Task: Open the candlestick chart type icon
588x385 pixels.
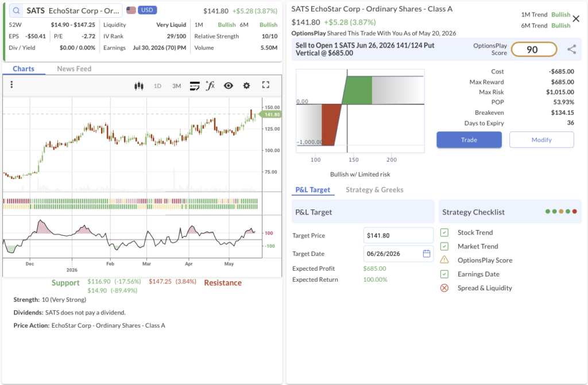Action: tap(139, 86)
